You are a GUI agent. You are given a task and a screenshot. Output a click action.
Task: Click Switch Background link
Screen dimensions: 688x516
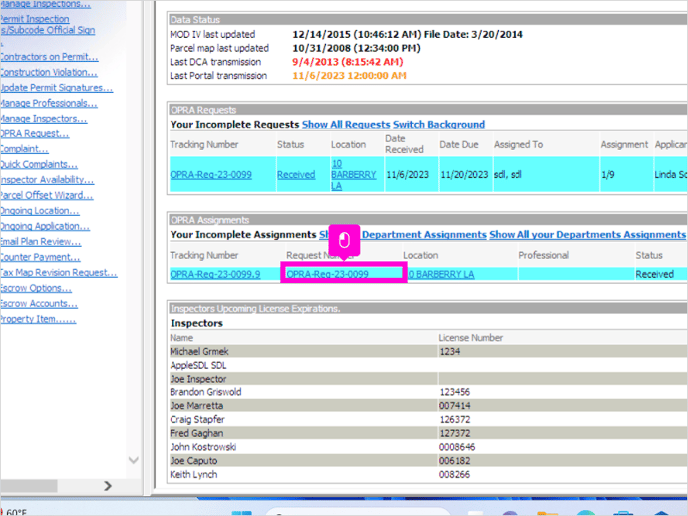tap(439, 125)
